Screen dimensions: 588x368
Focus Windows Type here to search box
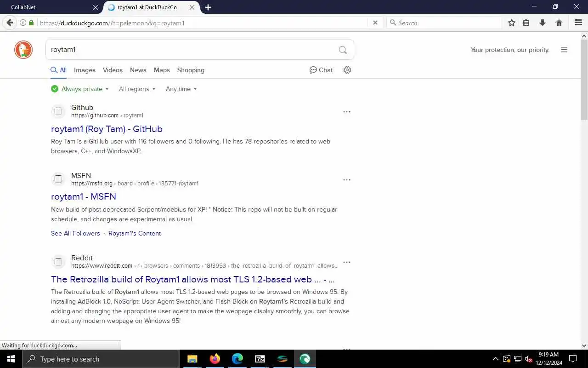(101, 359)
